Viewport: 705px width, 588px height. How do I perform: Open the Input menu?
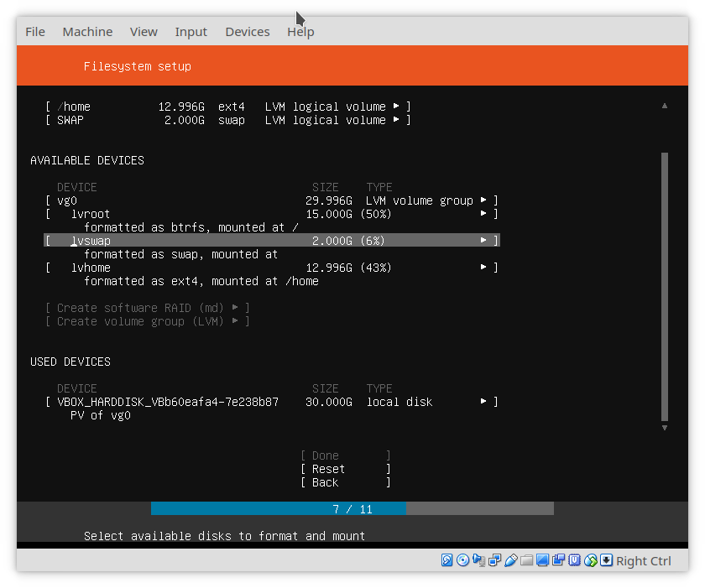pos(191,32)
